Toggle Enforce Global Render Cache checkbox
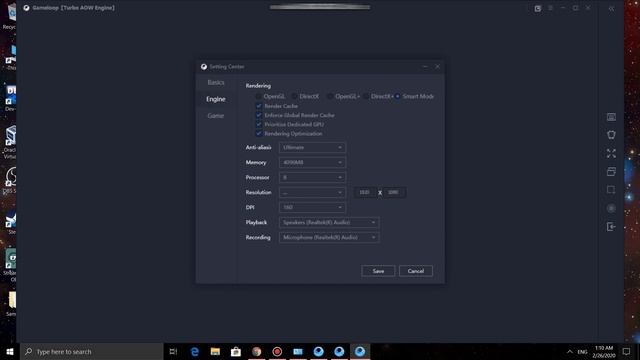 [x=259, y=115]
